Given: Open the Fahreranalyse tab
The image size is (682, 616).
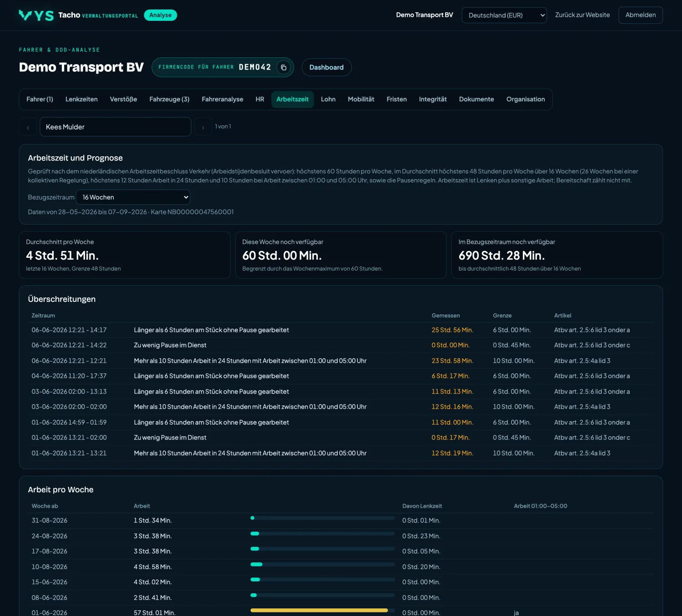Looking at the screenshot, I should [222, 99].
